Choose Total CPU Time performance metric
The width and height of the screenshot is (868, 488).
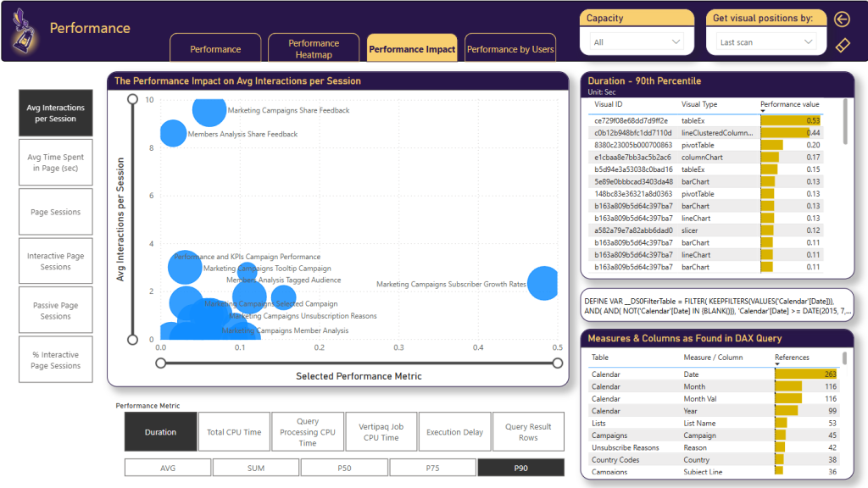234,431
